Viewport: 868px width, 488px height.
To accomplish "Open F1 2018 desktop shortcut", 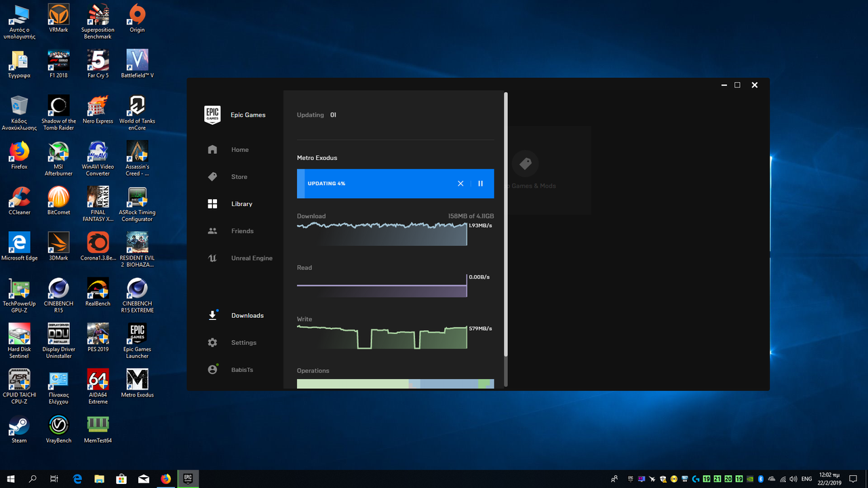I will tap(58, 64).
